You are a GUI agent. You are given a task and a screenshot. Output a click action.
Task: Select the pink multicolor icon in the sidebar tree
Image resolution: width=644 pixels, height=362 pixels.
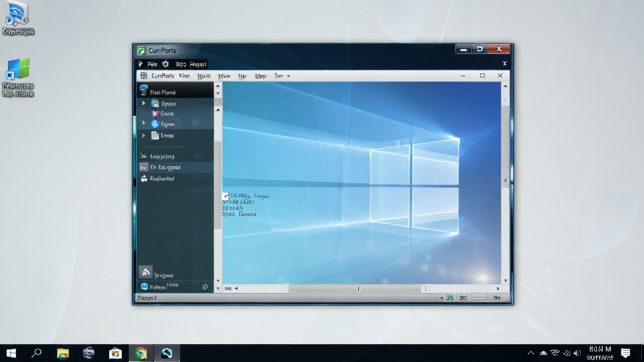click(155, 114)
